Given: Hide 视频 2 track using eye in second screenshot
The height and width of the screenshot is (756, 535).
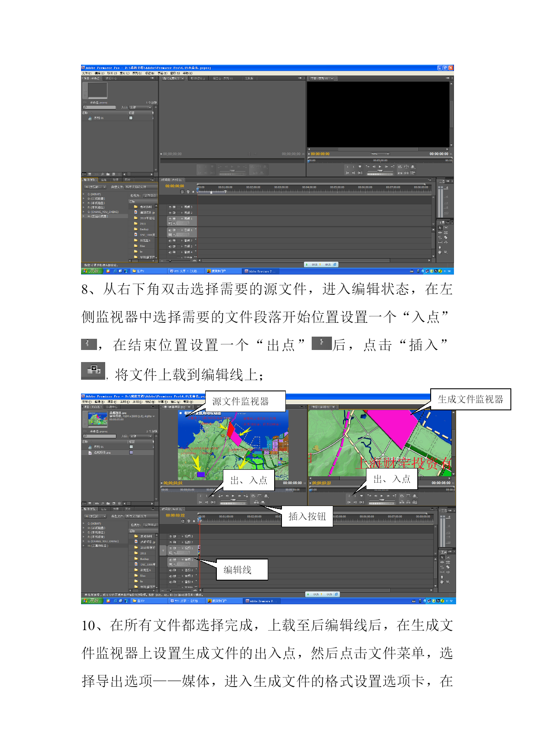Looking at the screenshot, I should (170, 542).
